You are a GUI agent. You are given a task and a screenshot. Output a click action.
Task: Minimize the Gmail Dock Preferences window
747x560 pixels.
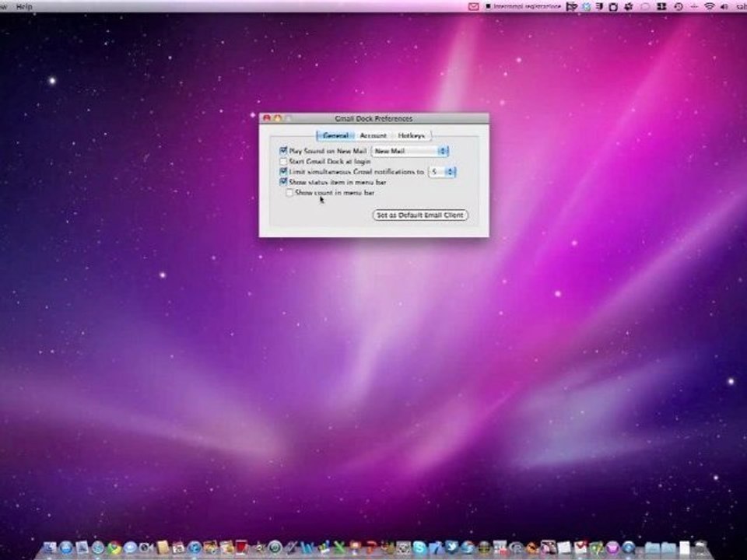(277, 118)
